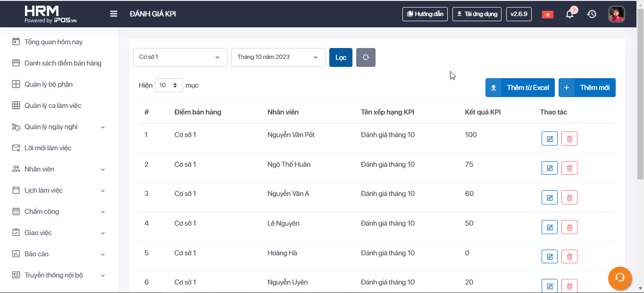
Task: Click the user profile avatar
Action: 616,14
